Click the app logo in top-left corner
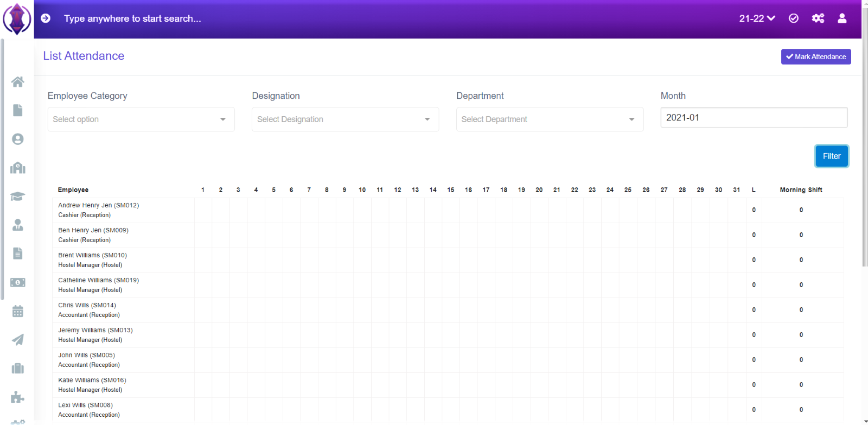Screen dimensions: 868x425 click(x=17, y=19)
